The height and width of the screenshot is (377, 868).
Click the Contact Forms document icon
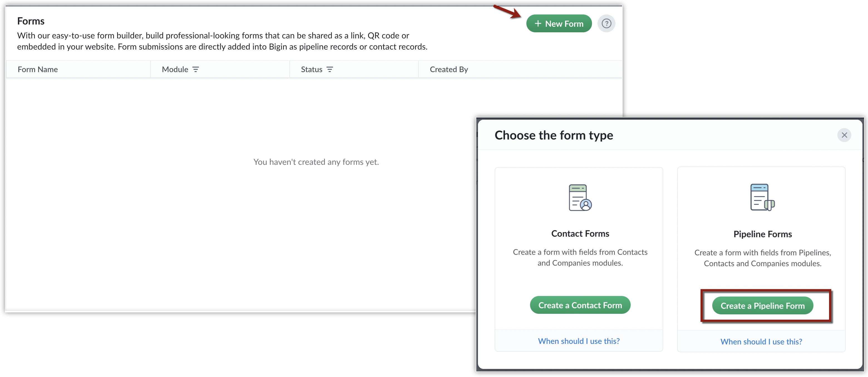click(580, 198)
